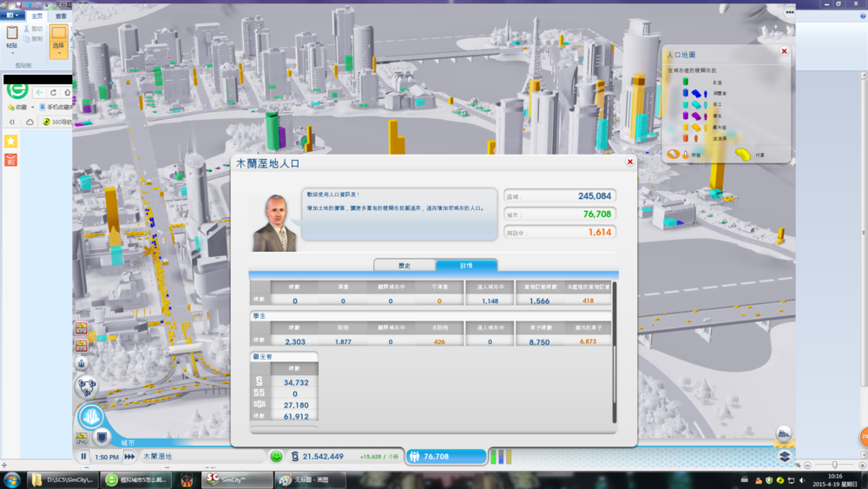Click 复制 copy in Paint ribbon
This screenshot has height=489, width=868.
pos(33,39)
